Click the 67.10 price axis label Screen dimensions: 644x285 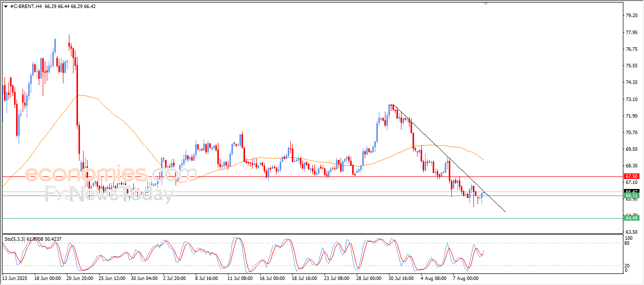(631, 183)
